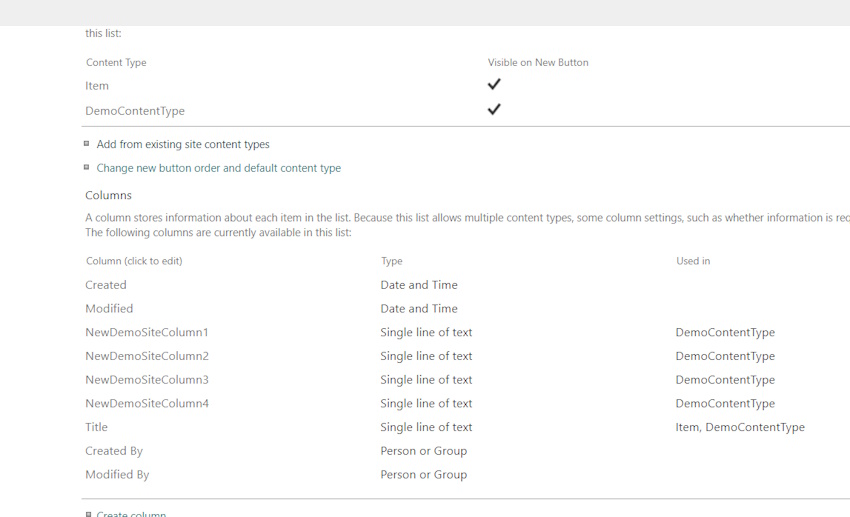Click bullet icon beside Change new button order
The image size is (850, 517).
(x=87, y=167)
